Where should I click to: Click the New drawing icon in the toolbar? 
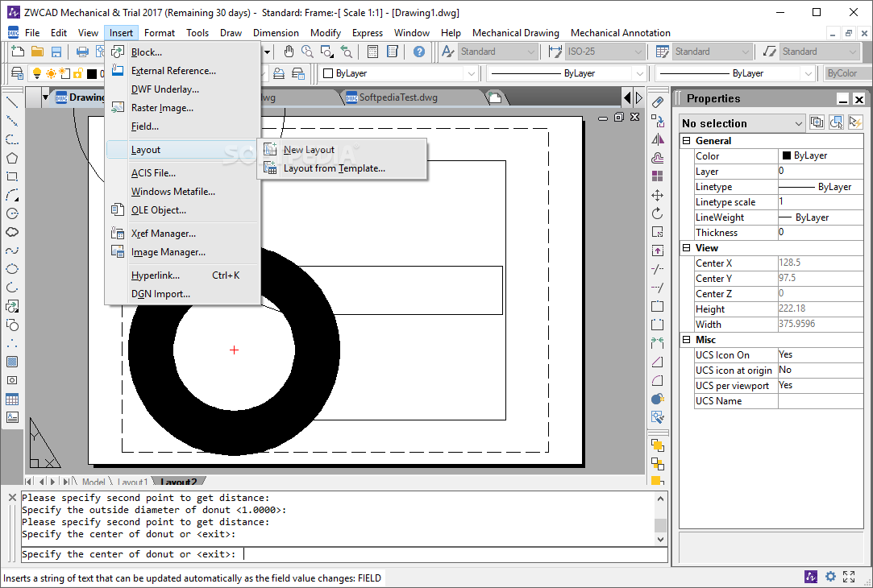[18, 52]
